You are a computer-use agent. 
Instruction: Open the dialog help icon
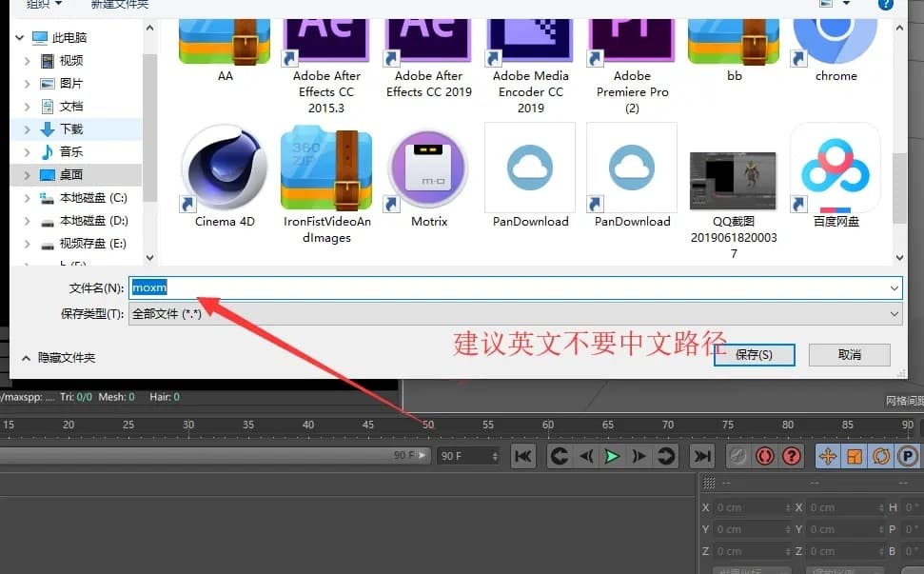click(886, 4)
